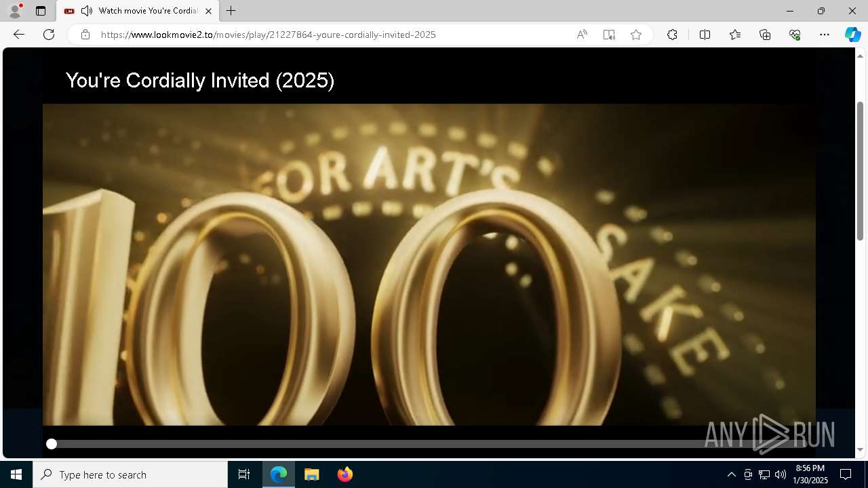This screenshot has width=868, height=488.
Task: Open the volume control tray icon
Action: click(781, 474)
